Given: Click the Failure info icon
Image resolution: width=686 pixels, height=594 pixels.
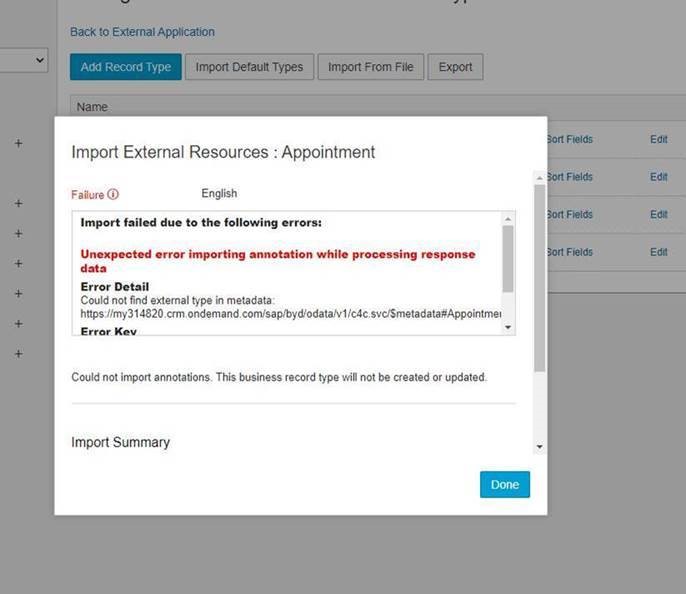Looking at the screenshot, I should tap(113, 194).
